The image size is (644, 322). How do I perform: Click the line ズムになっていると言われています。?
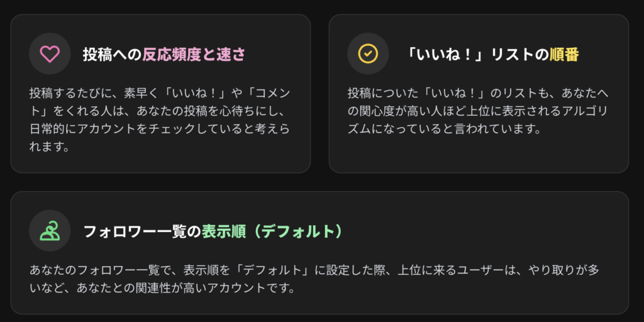[443, 129]
